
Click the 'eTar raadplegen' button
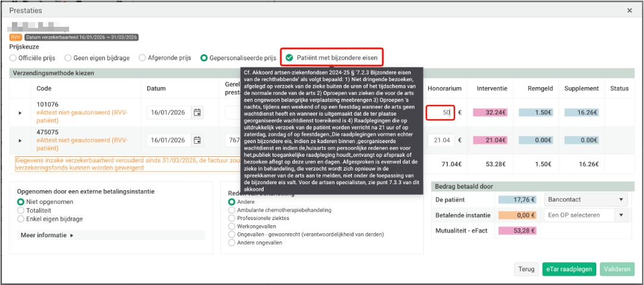(569, 269)
